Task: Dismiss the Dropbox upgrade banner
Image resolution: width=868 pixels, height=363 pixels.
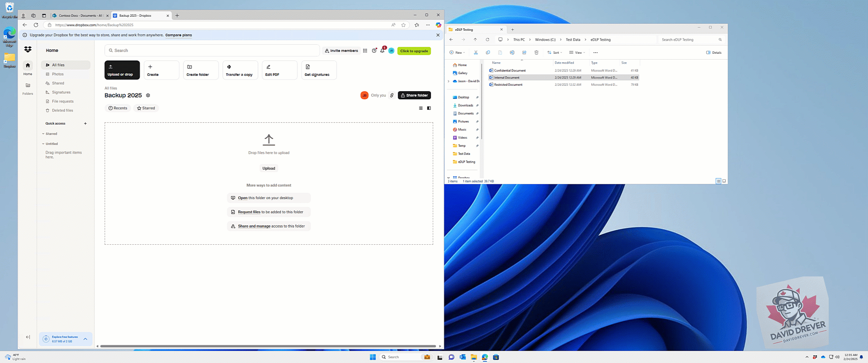Action: 438,35
